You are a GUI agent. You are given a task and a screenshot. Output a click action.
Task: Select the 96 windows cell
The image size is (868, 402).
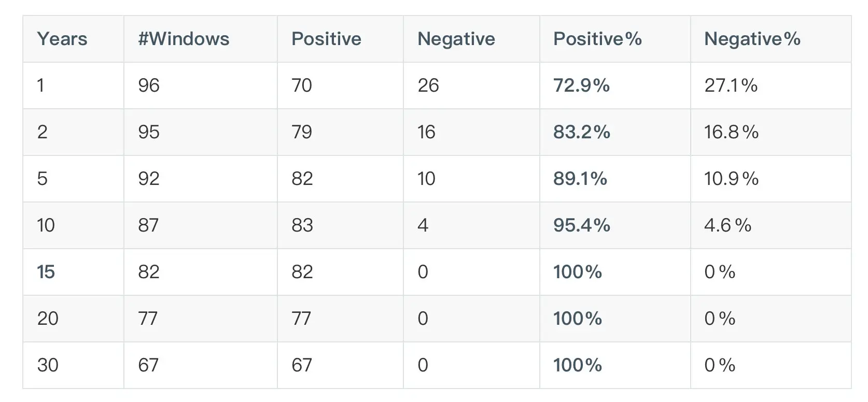(x=149, y=85)
